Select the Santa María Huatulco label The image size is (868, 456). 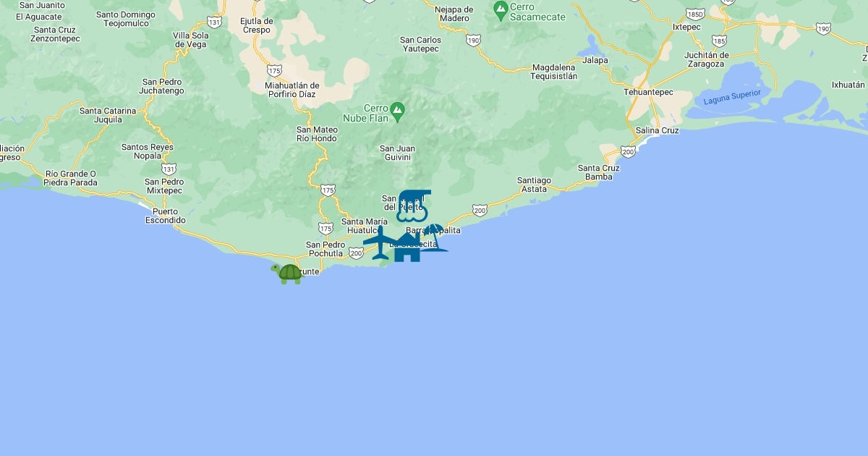click(x=365, y=226)
